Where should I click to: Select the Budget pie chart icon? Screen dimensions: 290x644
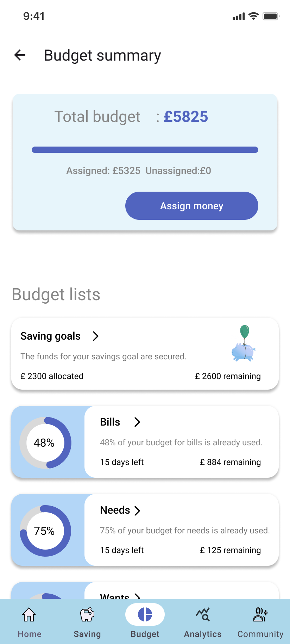point(145,614)
